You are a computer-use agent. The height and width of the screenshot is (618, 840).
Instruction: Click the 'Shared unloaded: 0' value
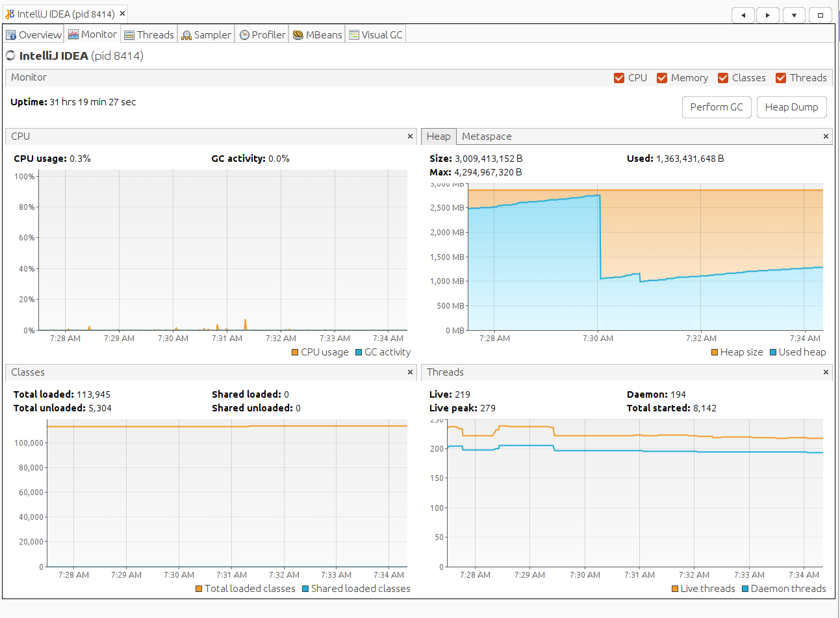pyautogui.click(x=256, y=408)
